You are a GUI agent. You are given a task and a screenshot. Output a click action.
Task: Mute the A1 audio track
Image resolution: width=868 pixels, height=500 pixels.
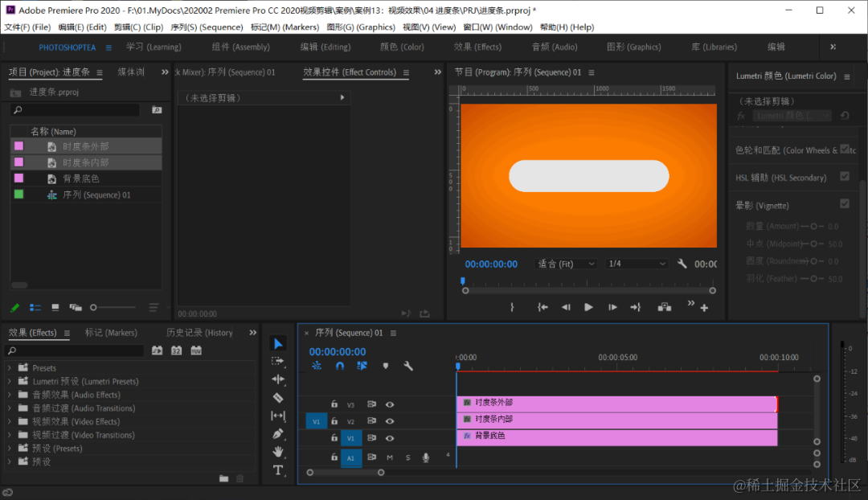(x=390, y=457)
